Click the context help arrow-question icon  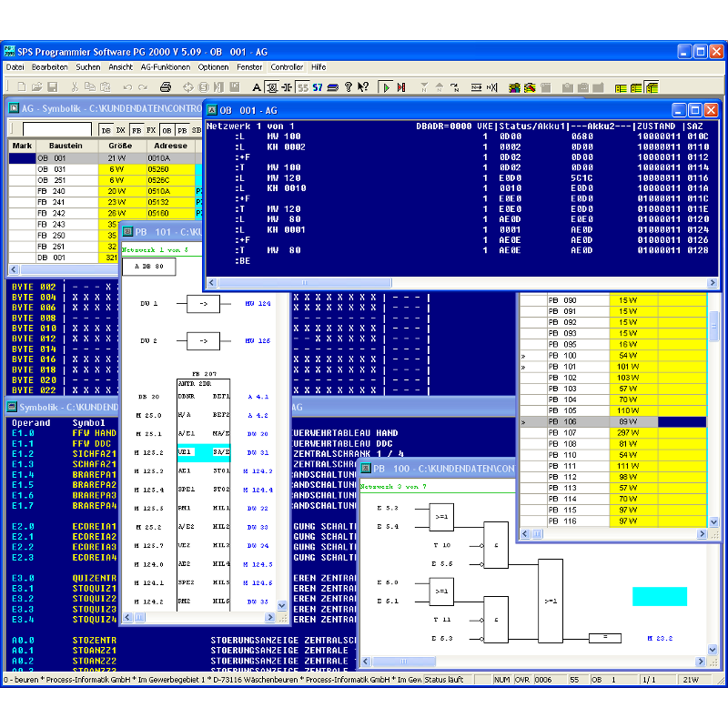point(363,86)
